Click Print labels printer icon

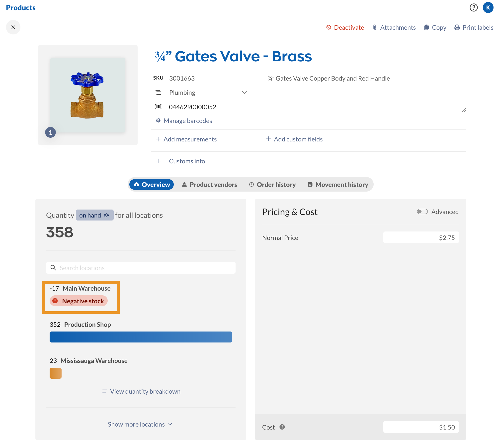tap(457, 27)
